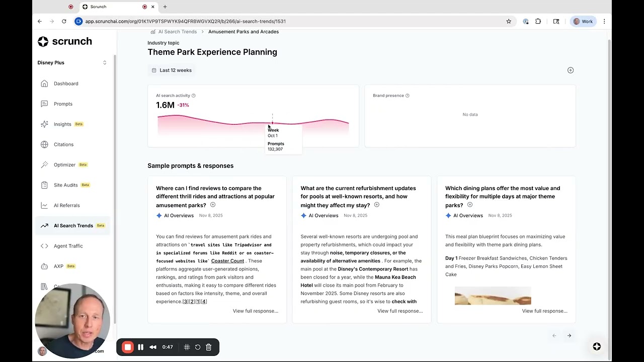Image resolution: width=644 pixels, height=362 pixels.
Task: Click the add circle icon at top right
Action: pyautogui.click(x=571, y=70)
